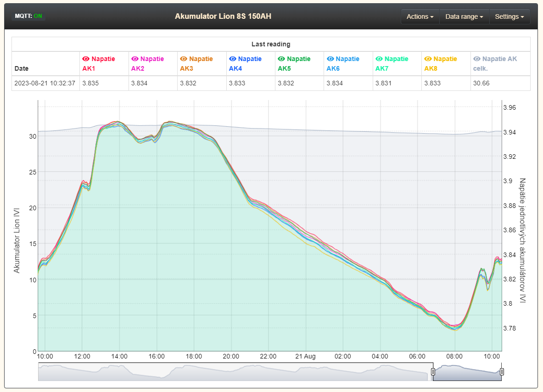
Task: Open the Actions dropdown menu
Action: 420,17
